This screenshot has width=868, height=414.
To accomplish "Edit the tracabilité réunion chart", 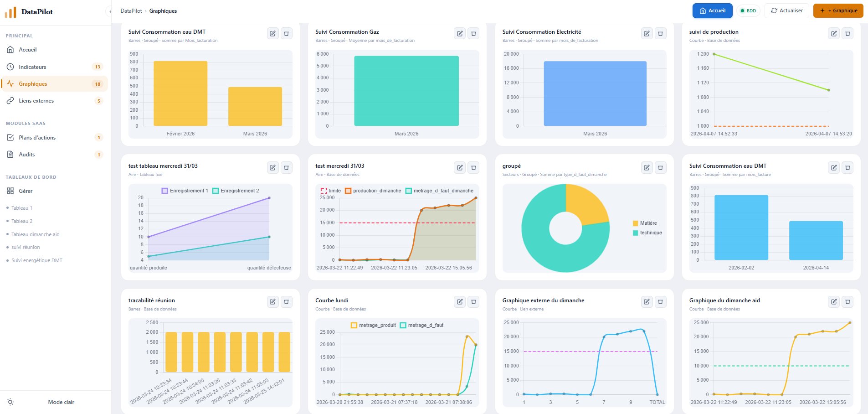I will [x=272, y=301].
